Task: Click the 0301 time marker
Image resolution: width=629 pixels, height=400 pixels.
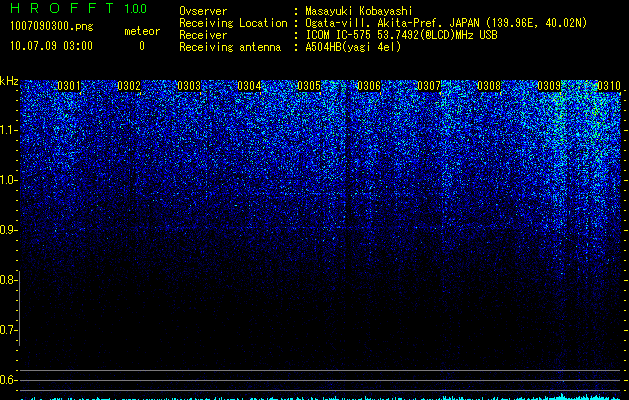Action: click(x=69, y=86)
